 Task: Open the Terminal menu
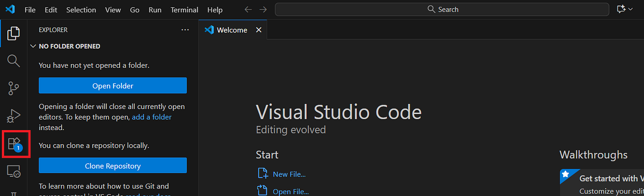[x=184, y=10]
